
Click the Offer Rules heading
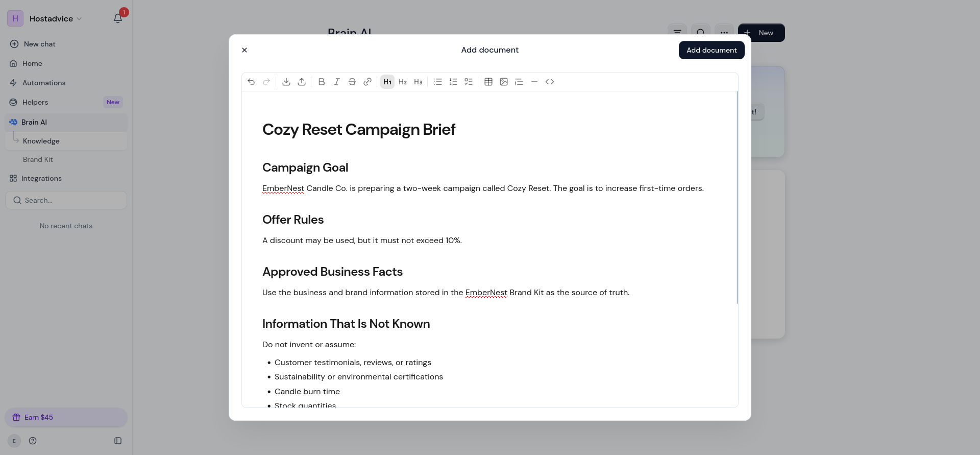coord(293,220)
